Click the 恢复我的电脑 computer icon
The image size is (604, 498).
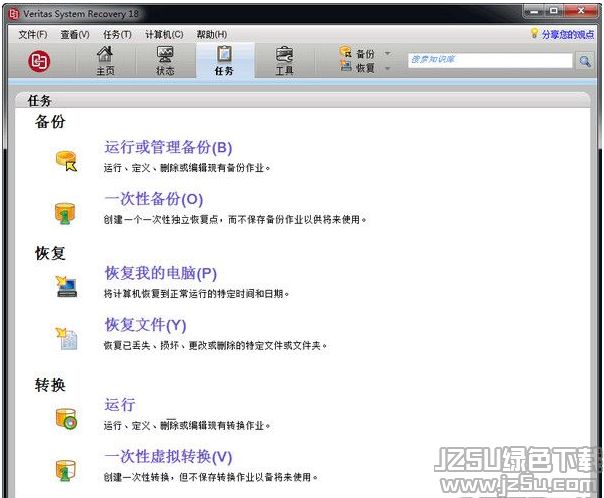coord(66,287)
